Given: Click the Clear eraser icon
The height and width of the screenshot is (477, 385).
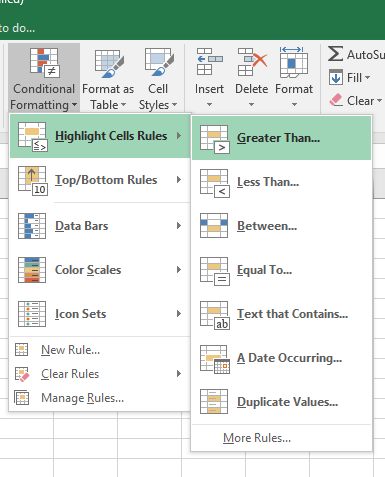Looking at the screenshot, I should [x=336, y=100].
